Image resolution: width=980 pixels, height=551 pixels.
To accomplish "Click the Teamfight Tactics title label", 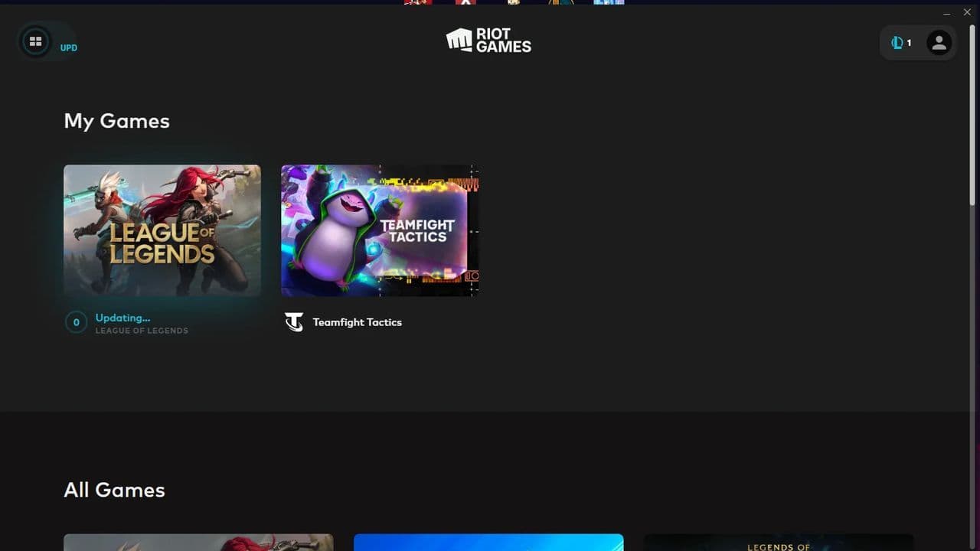I will pos(357,322).
